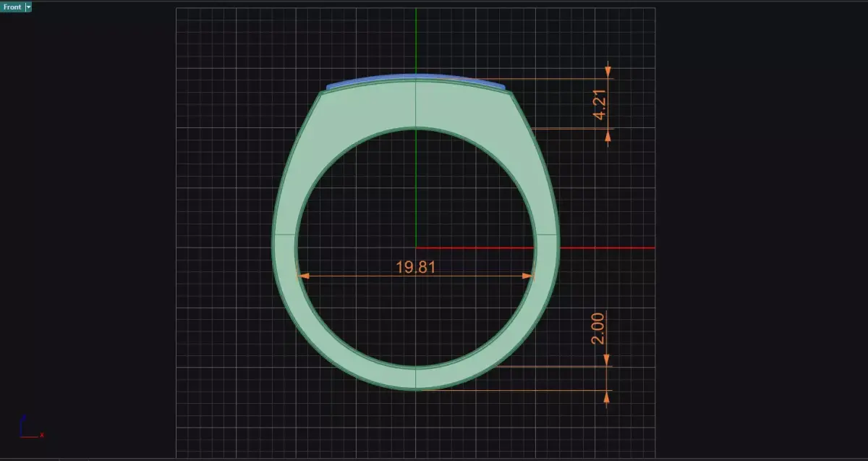Click the red X axis line
Viewport: 868px width, 461px height.
tap(535, 248)
